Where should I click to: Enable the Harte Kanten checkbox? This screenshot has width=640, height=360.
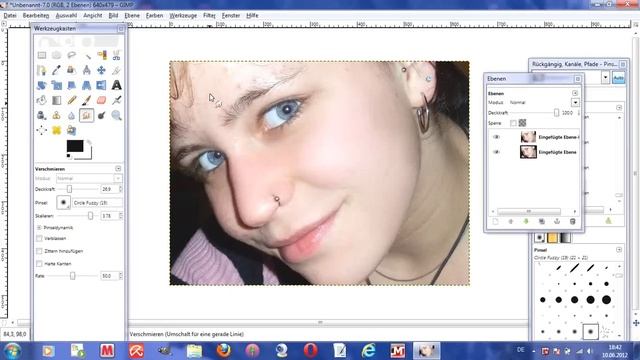39,264
